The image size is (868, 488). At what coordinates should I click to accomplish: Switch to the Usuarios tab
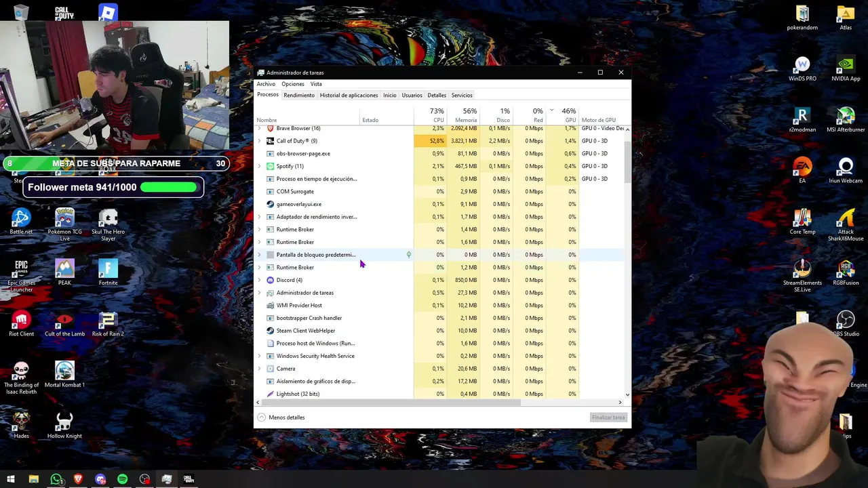pyautogui.click(x=412, y=95)
